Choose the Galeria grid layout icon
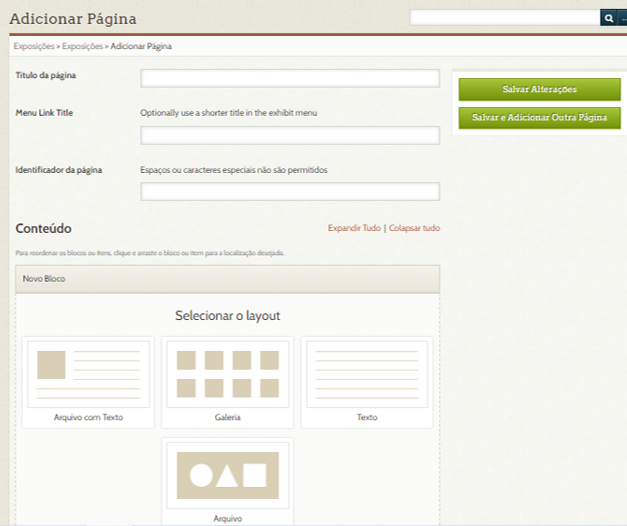 tap(227, 374)
